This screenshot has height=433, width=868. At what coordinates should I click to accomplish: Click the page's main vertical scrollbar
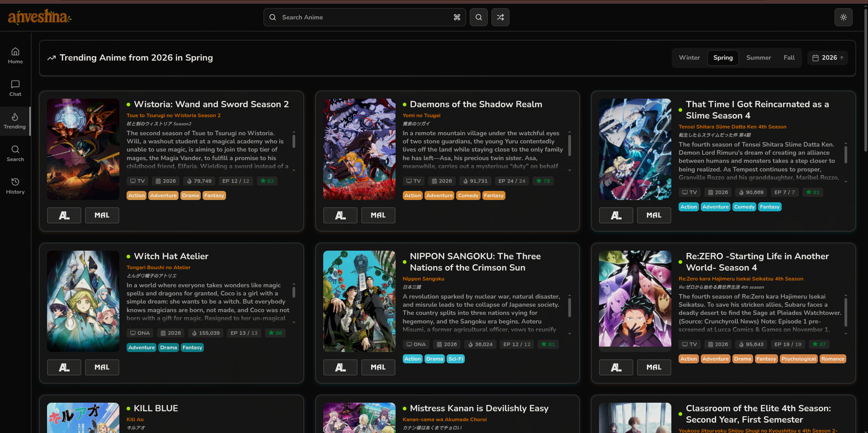(865, 81)
